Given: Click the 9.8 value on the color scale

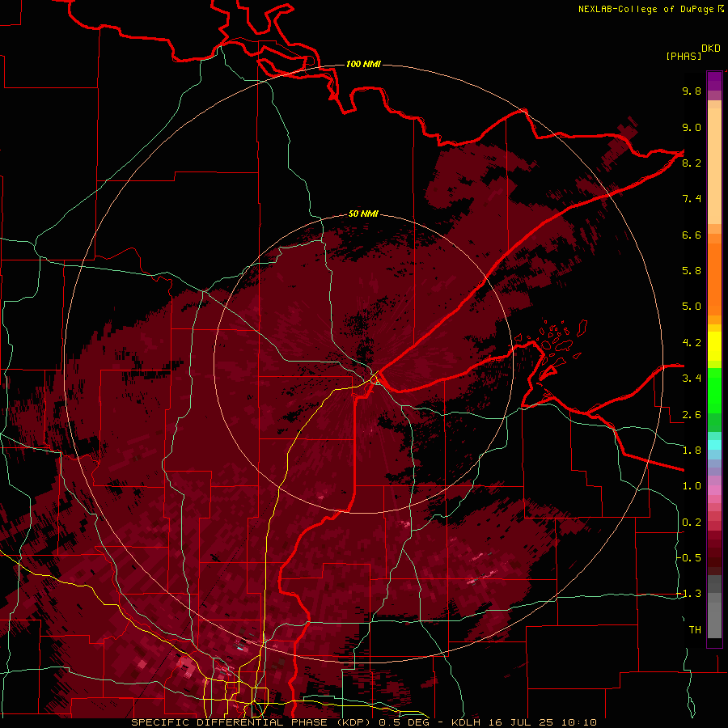Looking at the screenshot, I should coord(692,91).
